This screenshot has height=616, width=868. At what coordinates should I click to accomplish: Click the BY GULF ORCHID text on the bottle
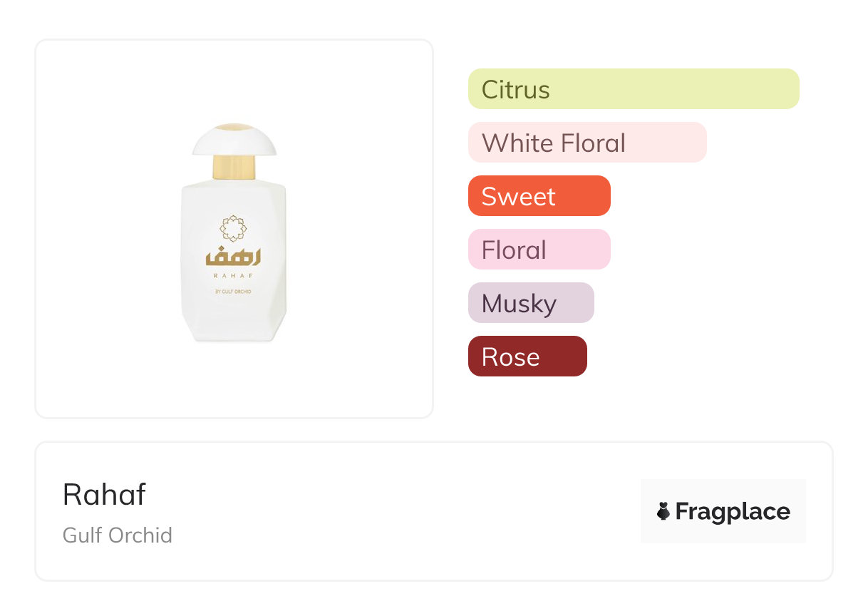point(233,291)
